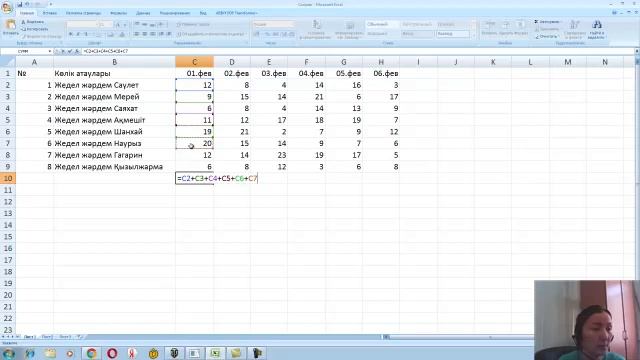This screenshot has width=640, height=360.
Task: Click the first sheet tab (Лист1)
Action: [x=29, y=337]
